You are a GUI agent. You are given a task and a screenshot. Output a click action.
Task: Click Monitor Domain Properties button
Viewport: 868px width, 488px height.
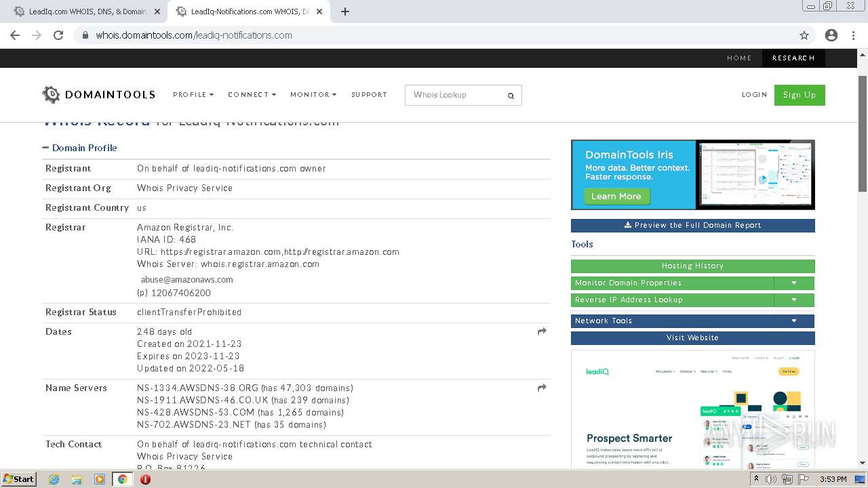672,283
